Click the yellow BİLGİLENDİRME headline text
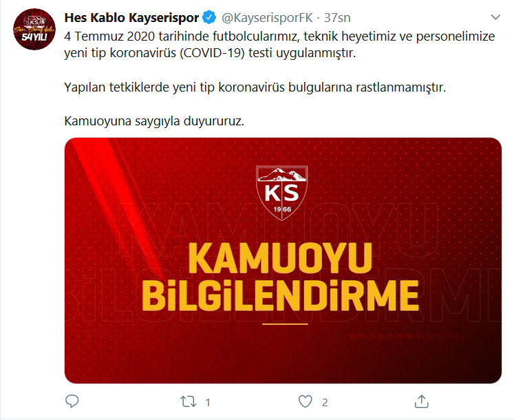Screen dimensions: 514x420 (281, 295)
